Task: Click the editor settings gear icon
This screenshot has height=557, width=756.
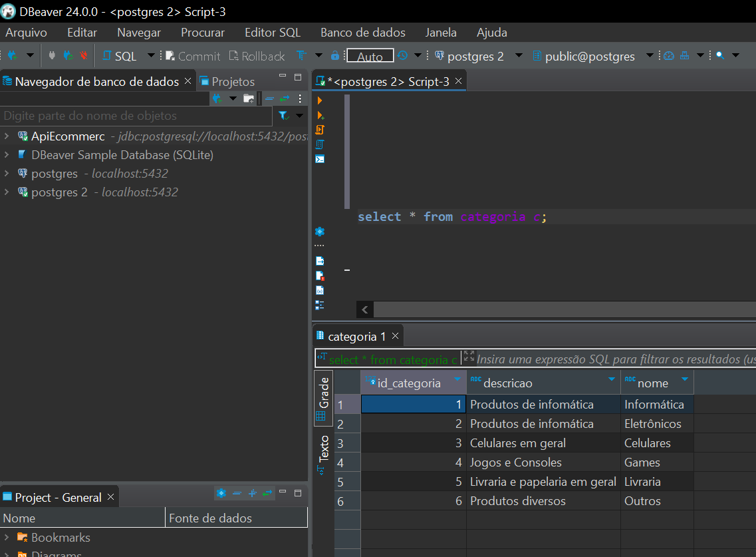Action: click(320, 231)
